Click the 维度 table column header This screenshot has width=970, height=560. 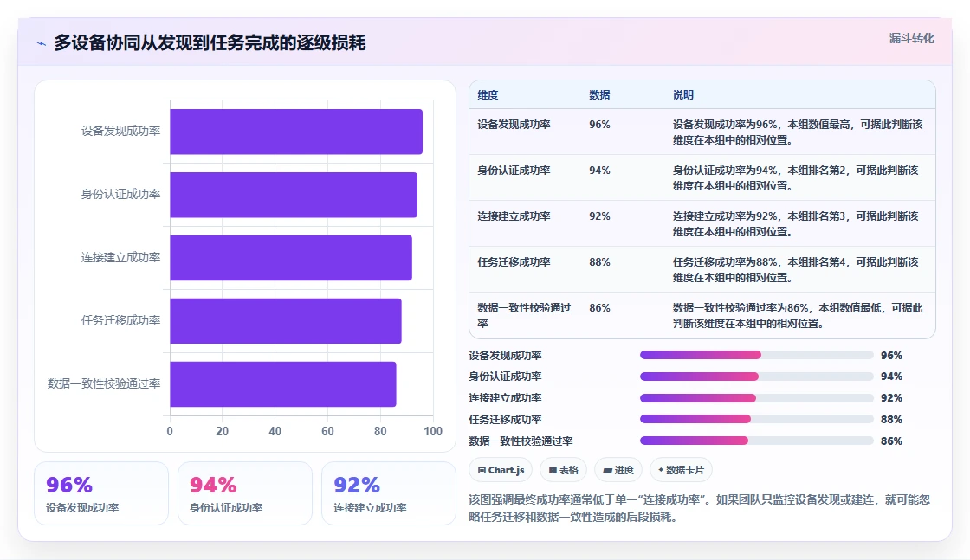click(488, 95)
